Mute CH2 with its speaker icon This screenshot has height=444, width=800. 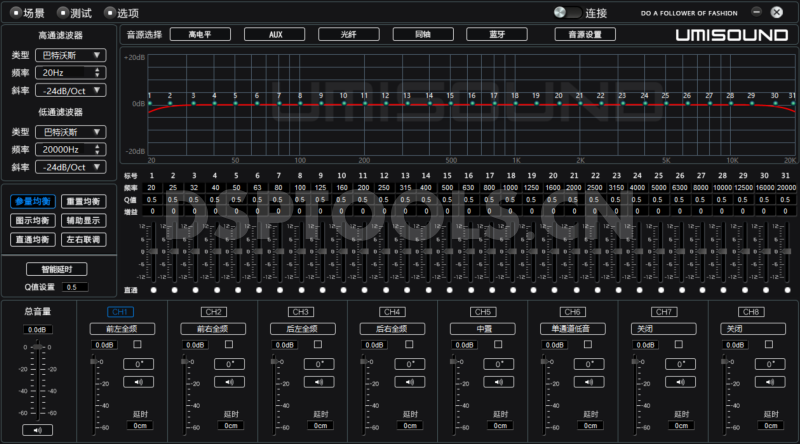(x=229, y=382)
